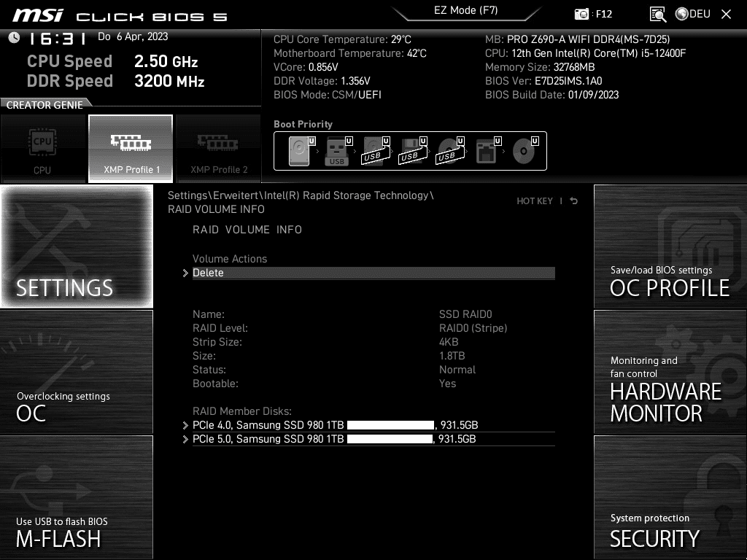Click the back arrow icon near HOT KEY

click(573, 201)
